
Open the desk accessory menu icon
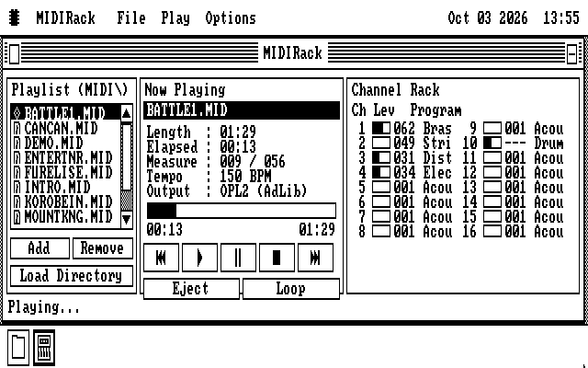(x=15, y=17)
